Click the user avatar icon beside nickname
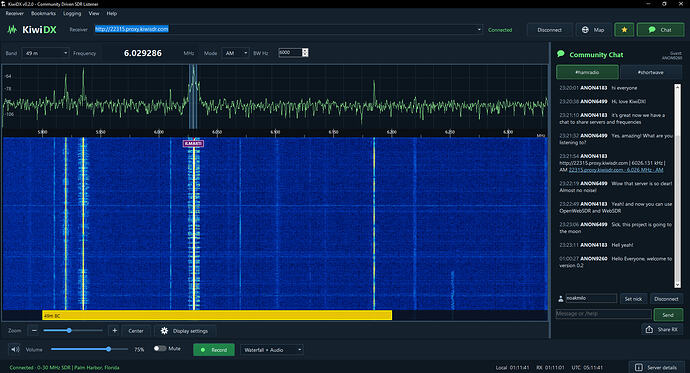 [x=561, y=299]
